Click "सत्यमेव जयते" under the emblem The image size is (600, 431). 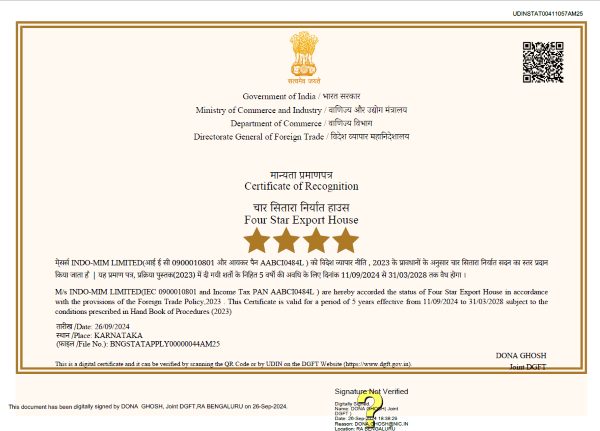[304, 81]
